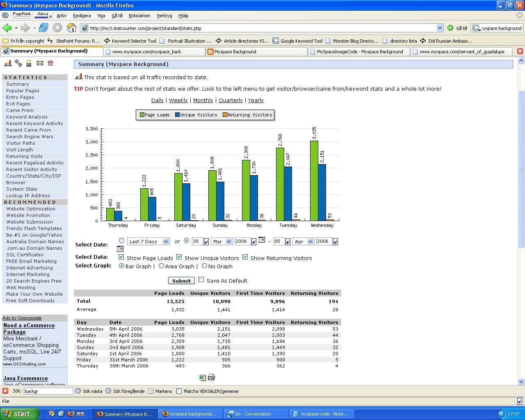This screenshot has height=420, width=525.
Task: Download stats as CSV file icon
Action: click(211, 378)
